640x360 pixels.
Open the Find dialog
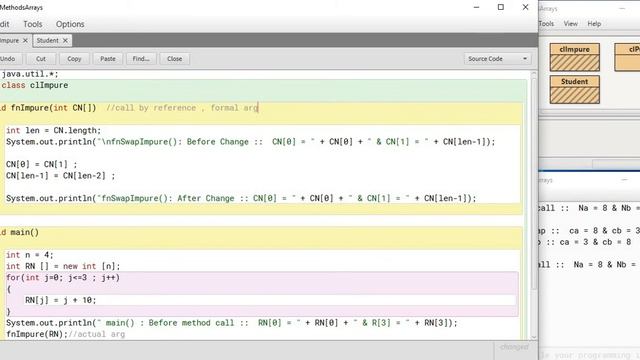[141, 59]
